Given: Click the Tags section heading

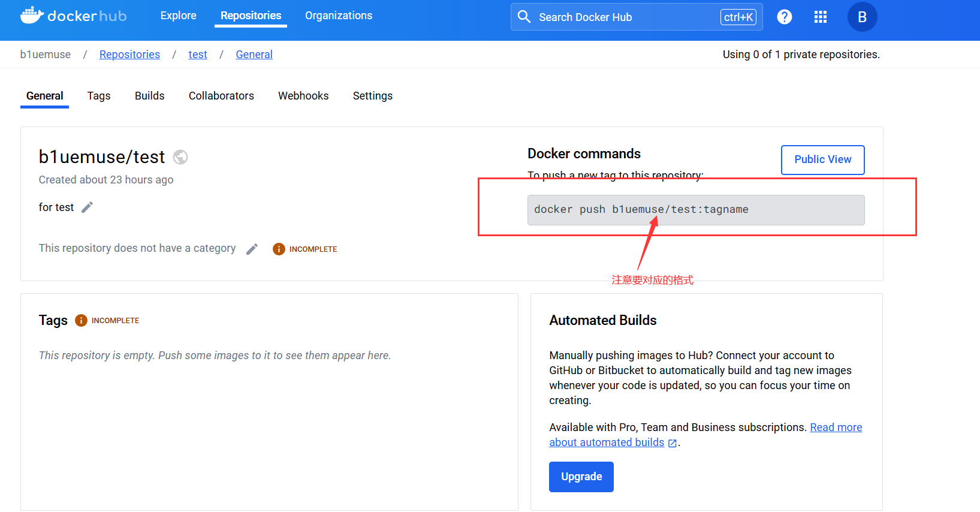Looking at the screenshot, I should [53, 320].
